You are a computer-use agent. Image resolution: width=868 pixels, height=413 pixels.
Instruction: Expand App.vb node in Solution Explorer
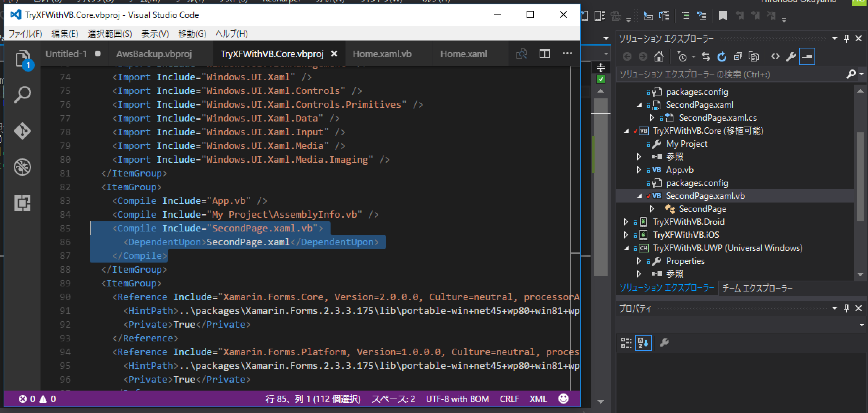pyautogui.click(x=639, y=170)
